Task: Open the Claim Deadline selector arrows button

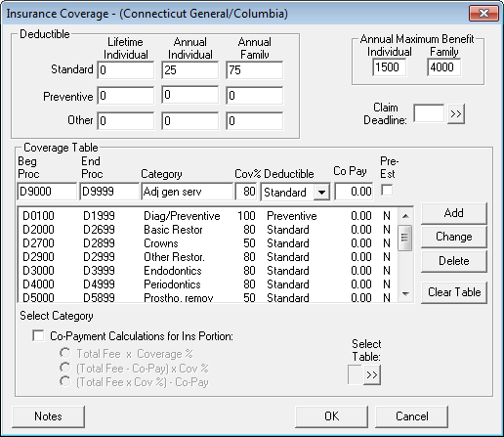Action: (x=456, y=114)
